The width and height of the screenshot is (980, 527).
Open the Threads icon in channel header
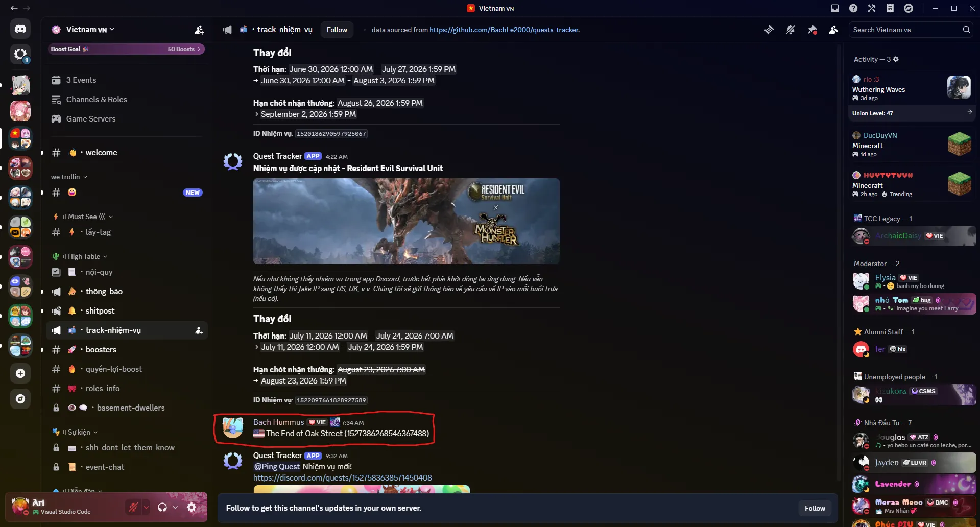tap(769, 30)
